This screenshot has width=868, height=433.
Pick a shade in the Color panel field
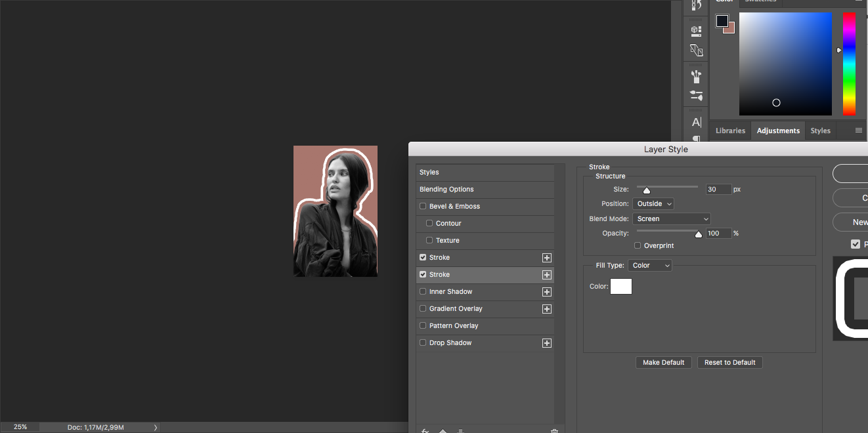(785, 64)
